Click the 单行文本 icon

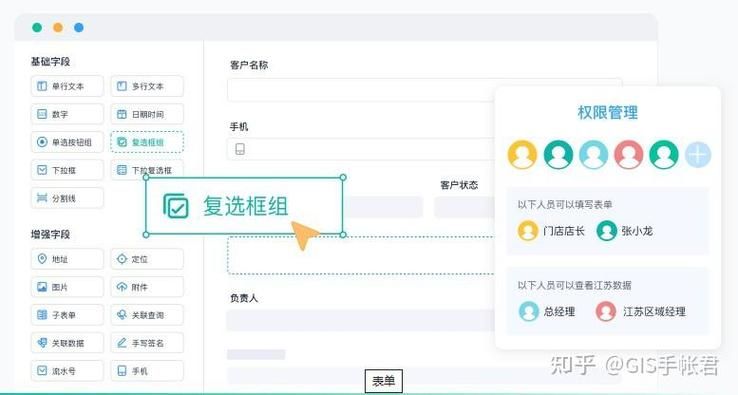[x=42, y=86]
